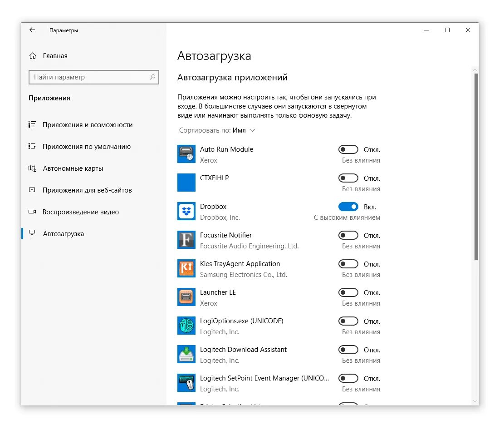Viewport: 504px width, 435px height.
Task: Click the scrollbar down arrow
Action: (x=475, y=401)
